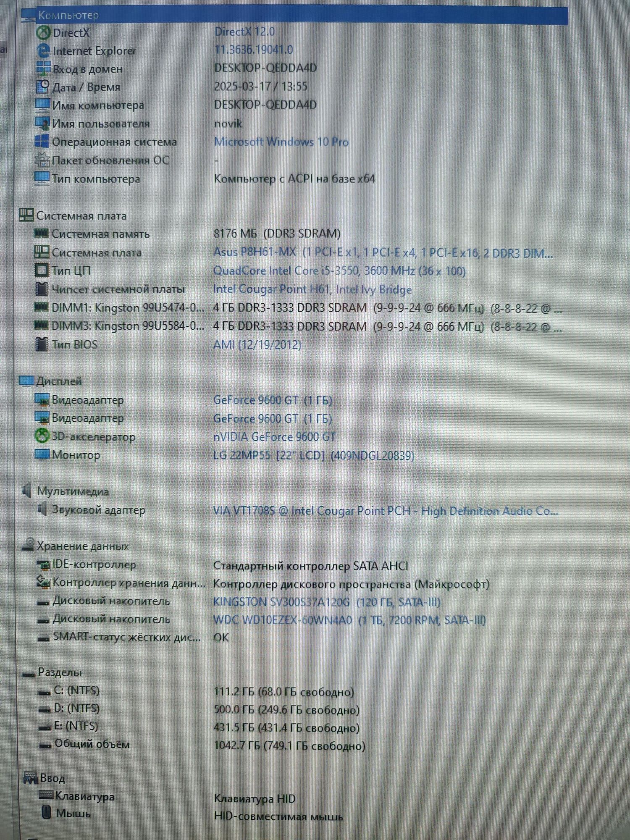The height and width of the screenshot is (840, 630).
Task: Select the Ввод section header
Action: pos(52,778)
